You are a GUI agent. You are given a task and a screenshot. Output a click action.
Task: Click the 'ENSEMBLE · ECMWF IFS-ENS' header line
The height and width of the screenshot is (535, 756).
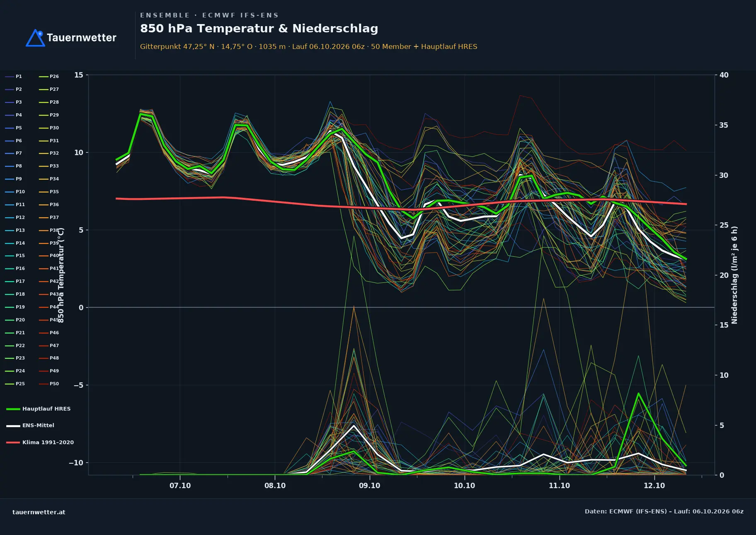(209, 15)
